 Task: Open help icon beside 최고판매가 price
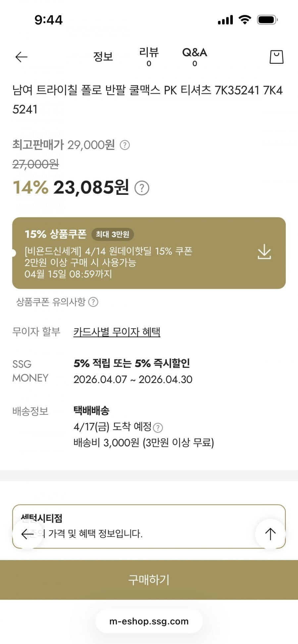[124, 145]
